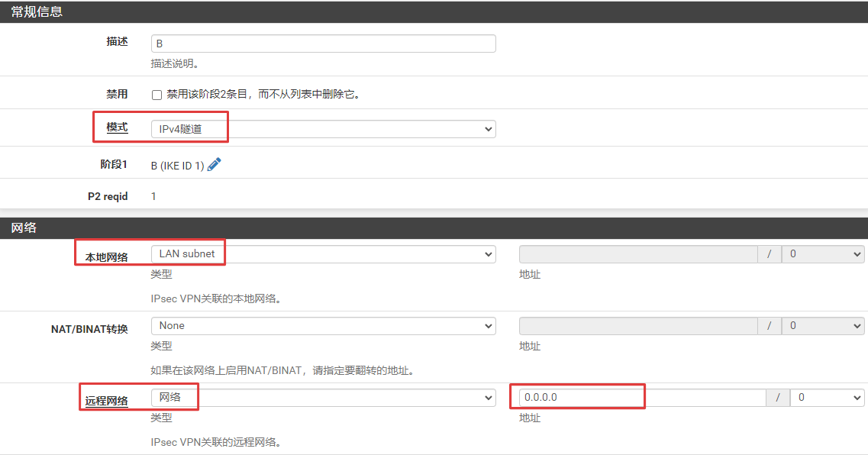Click the 禁用该阶段2条目 checkbox label text
Viewport: 868px width, 455px height.
click(263, 95)
